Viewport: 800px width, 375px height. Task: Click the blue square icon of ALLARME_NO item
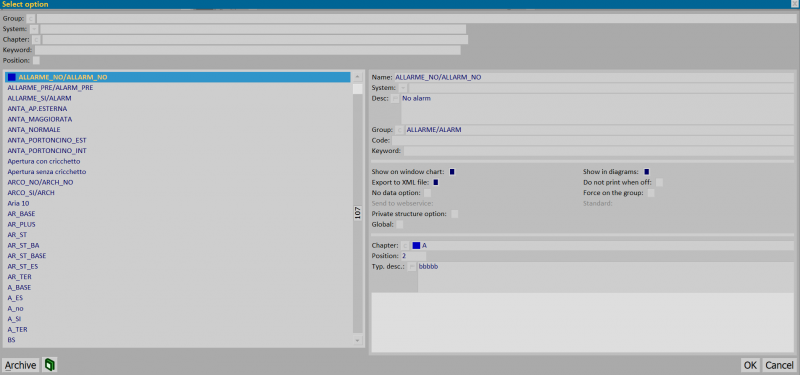tap(12, 77)
